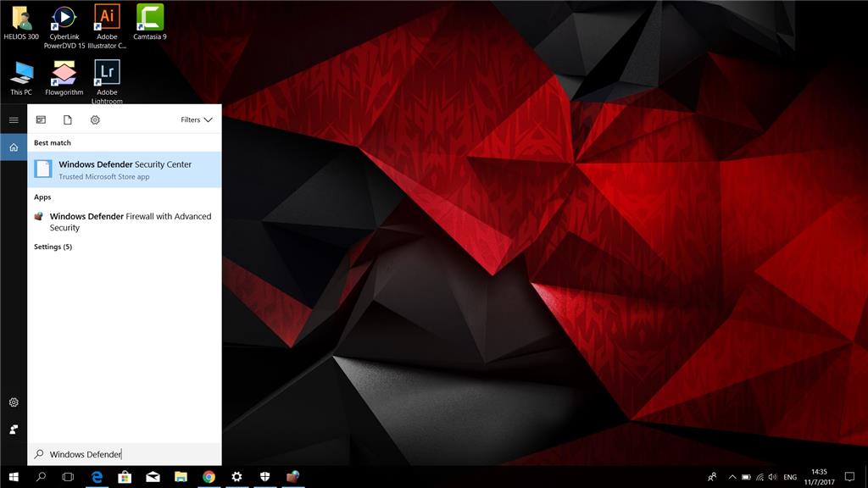Open Settings gear on taskbar
This screenshot has height=488, width=868.
pos(237,477)
